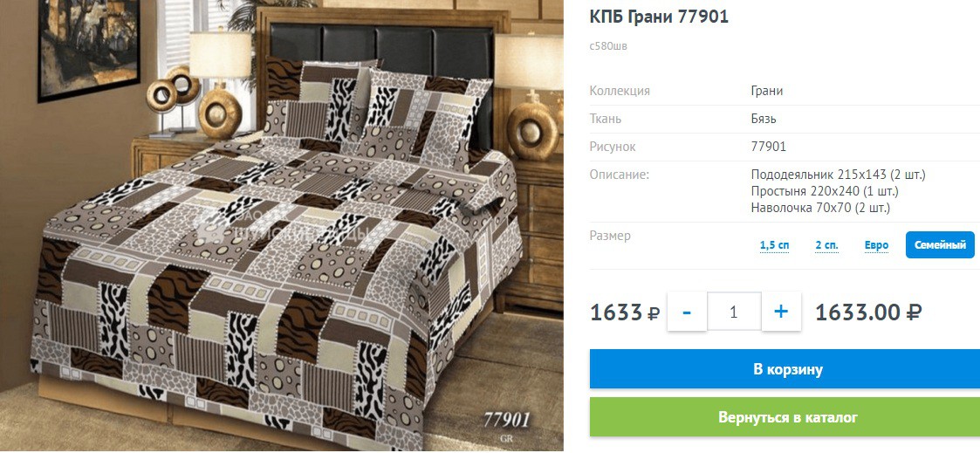Decrease quantity with the minus button
This screenshot has height=453, width=980.
pyautogui.click(x=687, y=311)
